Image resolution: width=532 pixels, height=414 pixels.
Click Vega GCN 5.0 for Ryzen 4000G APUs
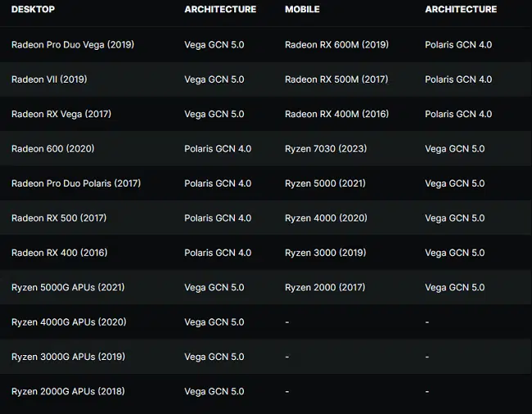tap(214, 322)
